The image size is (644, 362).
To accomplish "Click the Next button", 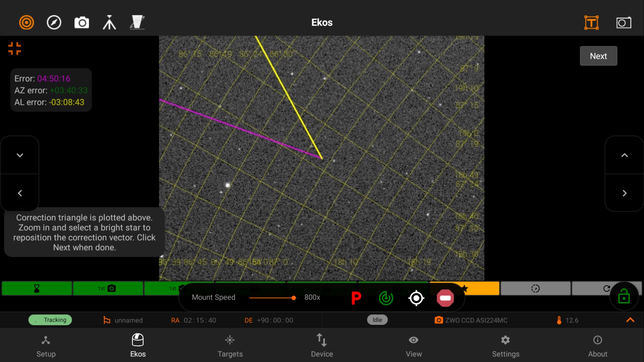I will pyautogui.click(x=598, y=56).
